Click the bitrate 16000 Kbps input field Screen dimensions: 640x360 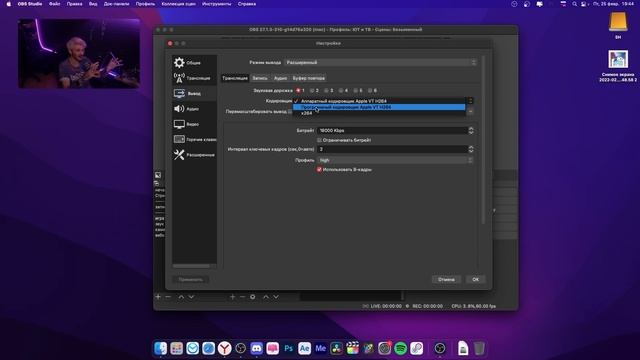coord(392,131)
